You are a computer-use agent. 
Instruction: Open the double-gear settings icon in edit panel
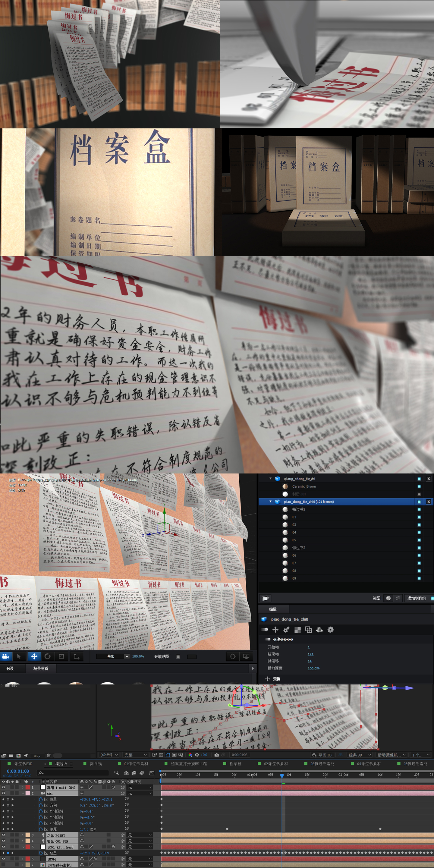[x=286, y=629]
